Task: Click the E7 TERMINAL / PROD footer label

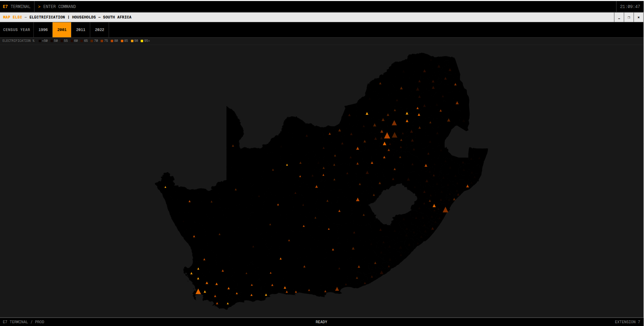Action: 24,322
